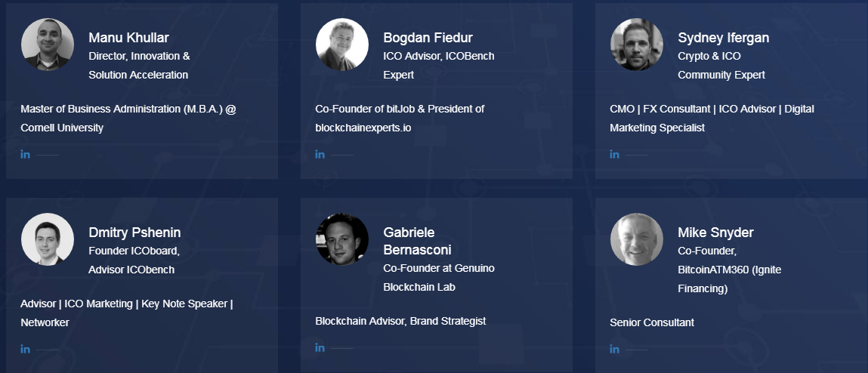Screen dimensions: 868x373
Task: Select the Dmitry Pshenin name heading
Action: coord(134,233)
